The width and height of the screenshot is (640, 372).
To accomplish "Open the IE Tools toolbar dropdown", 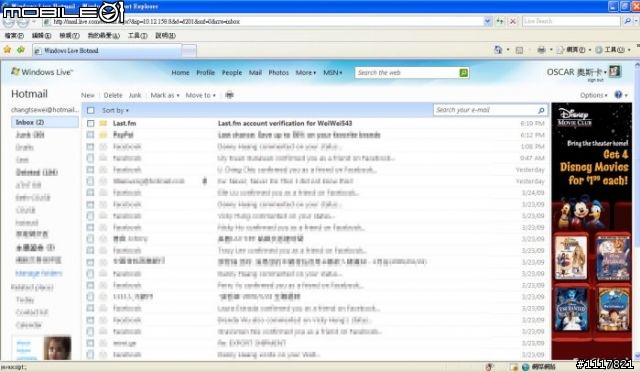I will 613,50.
